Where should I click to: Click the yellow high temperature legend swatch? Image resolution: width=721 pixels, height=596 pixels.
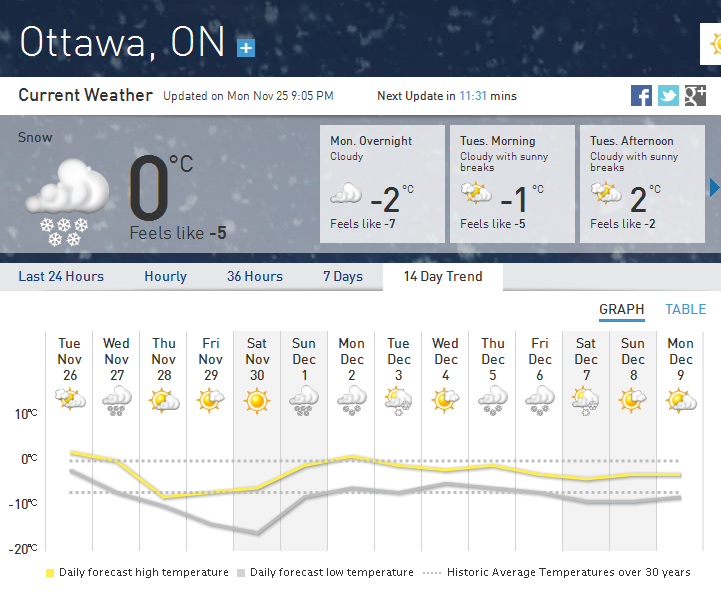[50, 573]
